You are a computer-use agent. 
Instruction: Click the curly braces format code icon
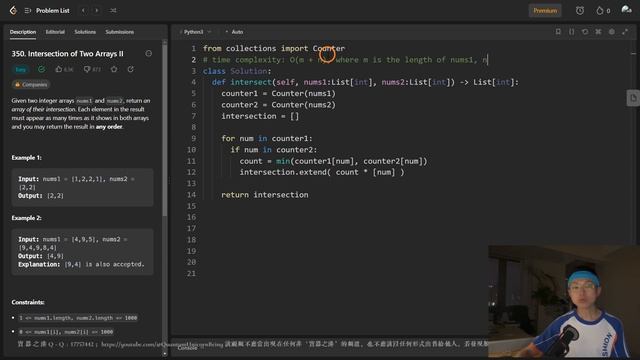571,31
